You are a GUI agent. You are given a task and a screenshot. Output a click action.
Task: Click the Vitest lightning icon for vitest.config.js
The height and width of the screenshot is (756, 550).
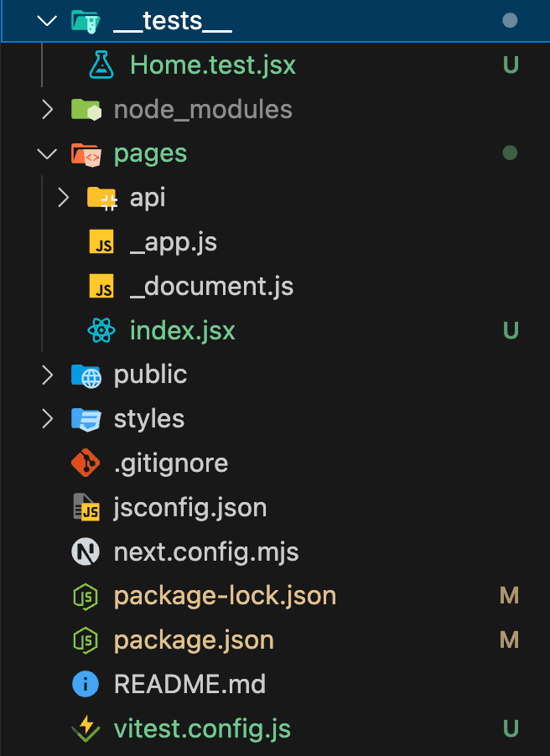click(86, 729)
